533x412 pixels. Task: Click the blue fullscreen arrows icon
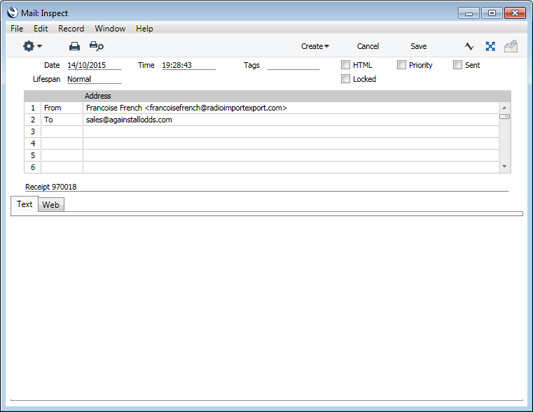(x=490, y=46)
